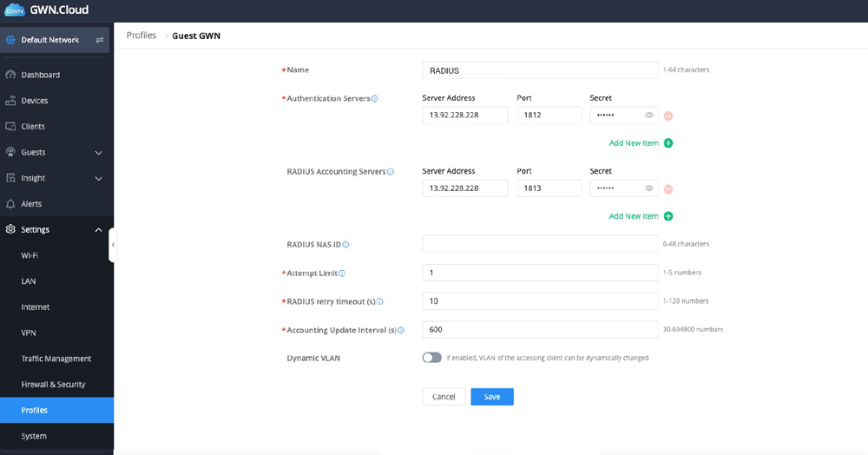
Task: Show the Authentication Server secret
Action: [649, 115]
